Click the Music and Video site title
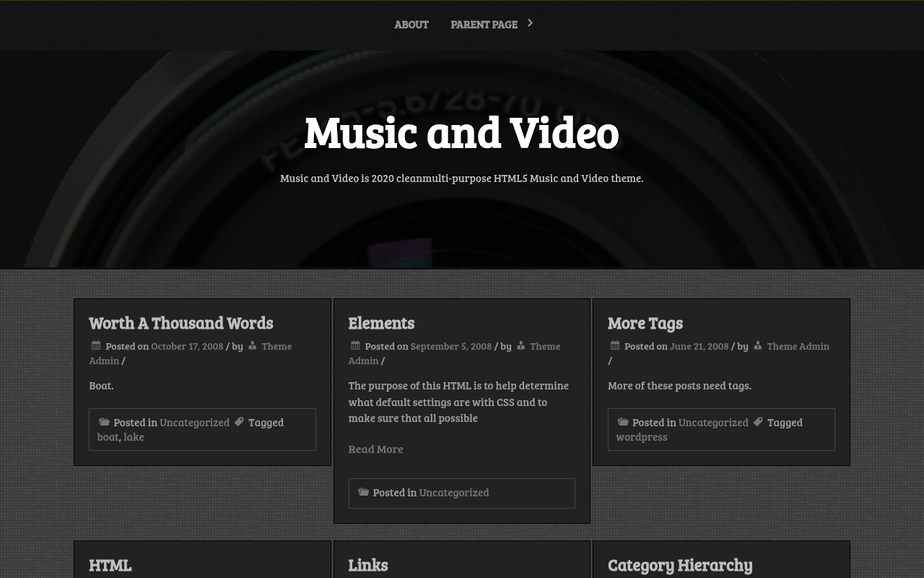Screen dimensions: 924x578 point(461,132)
